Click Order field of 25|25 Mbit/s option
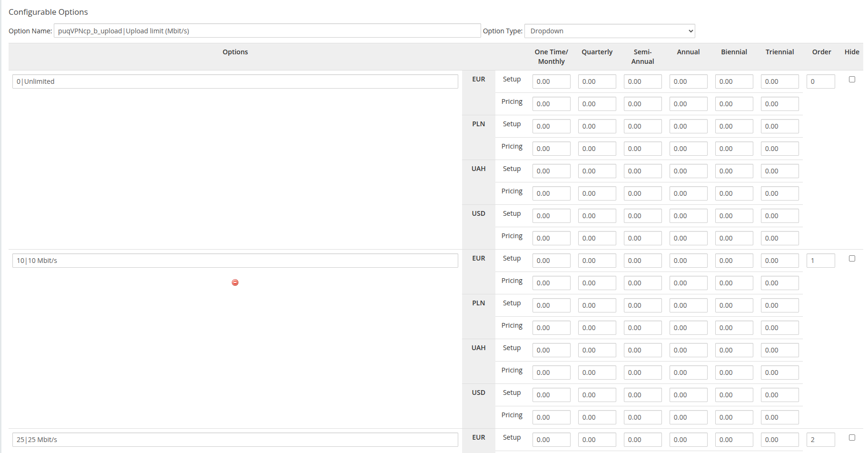The height and width of the screenshot is (453, 868). tap(821, 440)
